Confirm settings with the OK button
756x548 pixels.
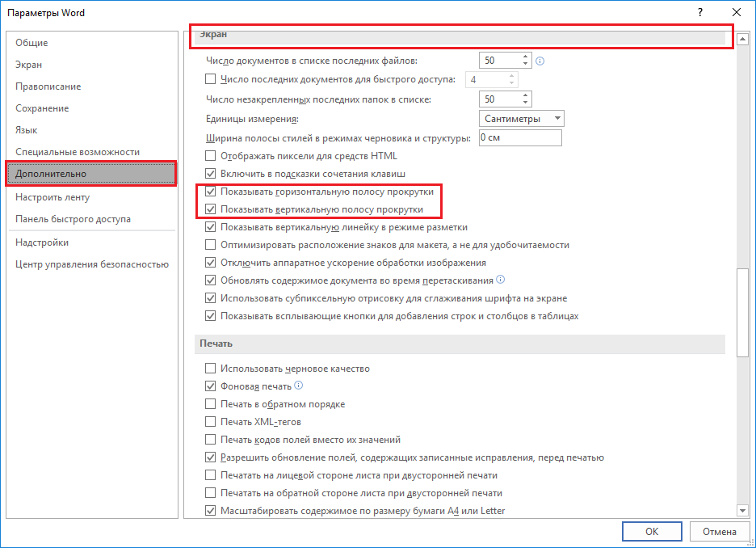point(652,532)
